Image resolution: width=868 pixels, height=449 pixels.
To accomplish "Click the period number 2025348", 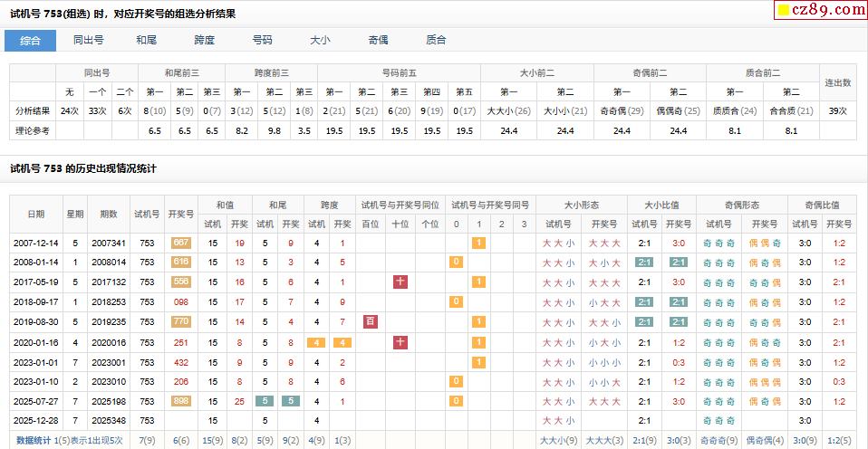I will point(109,421).
